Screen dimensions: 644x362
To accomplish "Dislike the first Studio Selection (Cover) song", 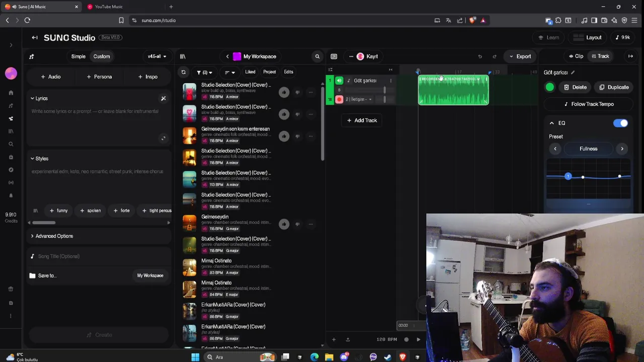I will pyautogui.click(x=297, y=92).
